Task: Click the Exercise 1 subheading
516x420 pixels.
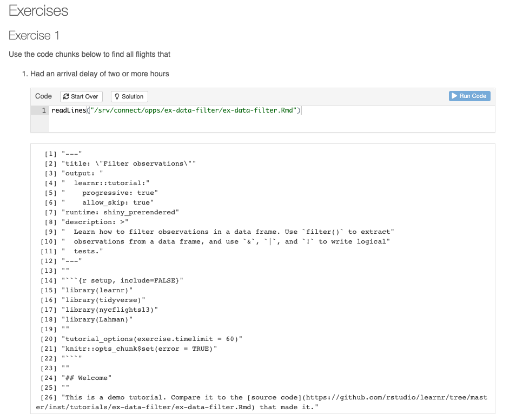Action: (x=34, y=36)
